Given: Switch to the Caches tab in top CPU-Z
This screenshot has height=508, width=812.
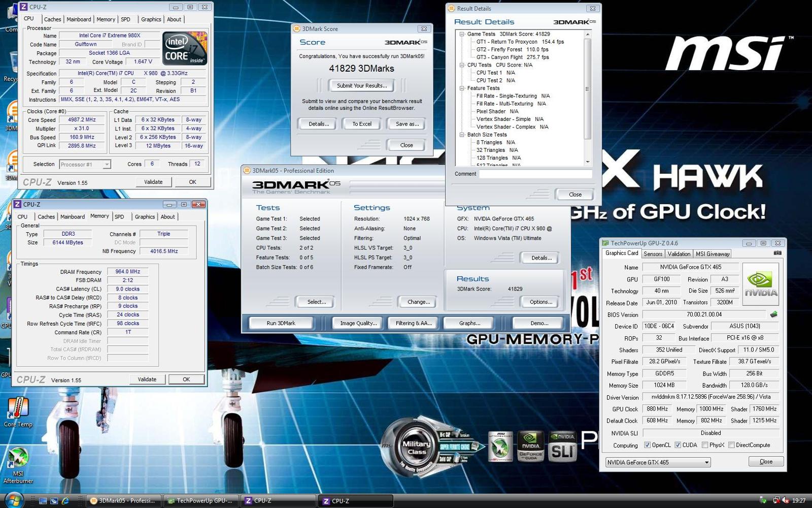Looking at the screenshot, I should tap(52, 19).
